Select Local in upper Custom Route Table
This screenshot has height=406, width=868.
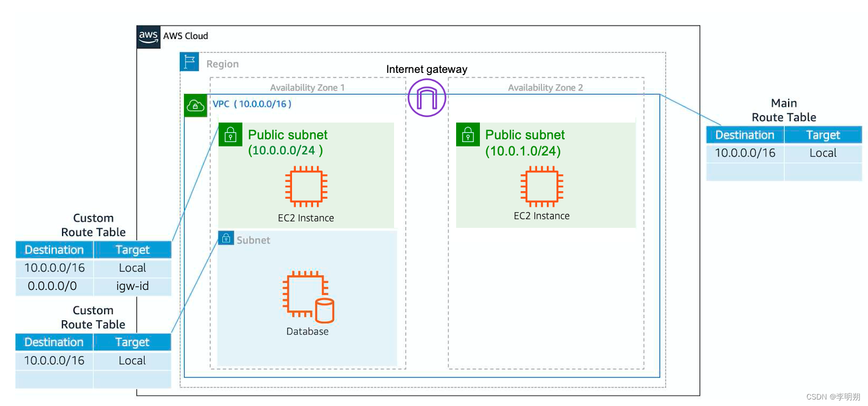(x=132, y=268)
